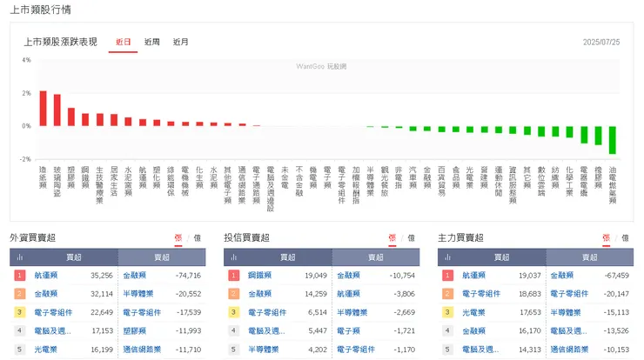Open 光電業 link with 16,199 in 外資買超
This screenshot has width=644, height=360.
click(x=45, y=350)
